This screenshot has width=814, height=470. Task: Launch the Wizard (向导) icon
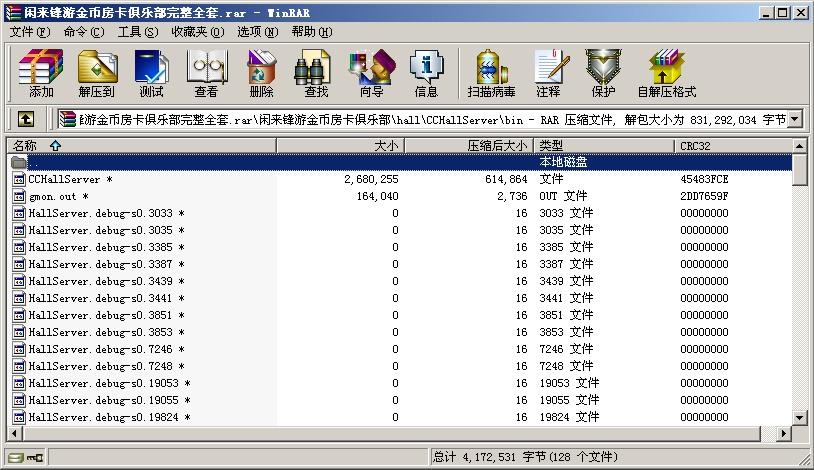click(x=371, y=73)
